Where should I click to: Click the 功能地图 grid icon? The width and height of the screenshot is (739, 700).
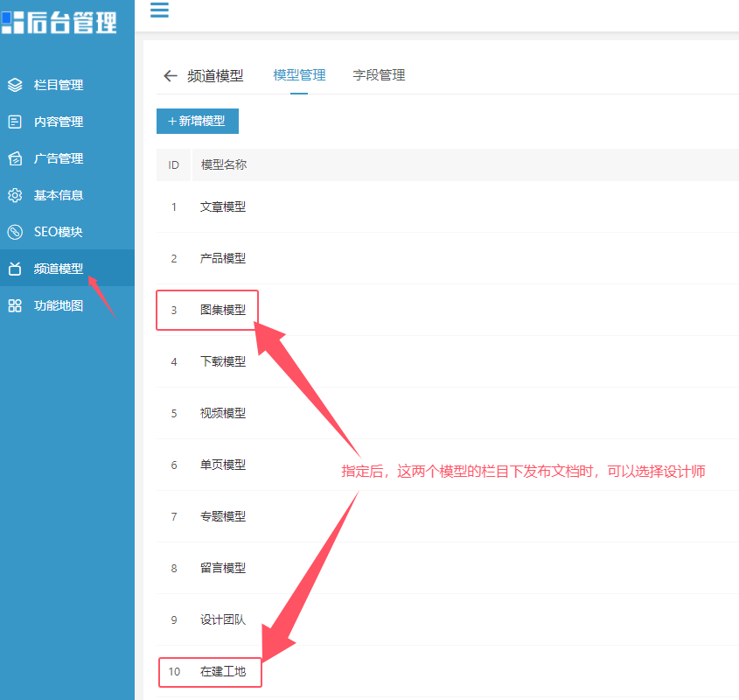point(15,305)
